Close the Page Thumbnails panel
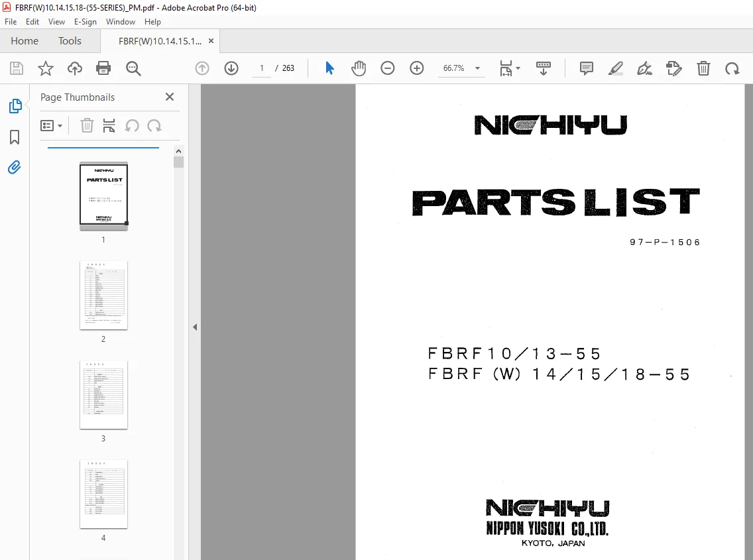The width and height of the screenshot is (753, 560). click(x=170, y=97)
